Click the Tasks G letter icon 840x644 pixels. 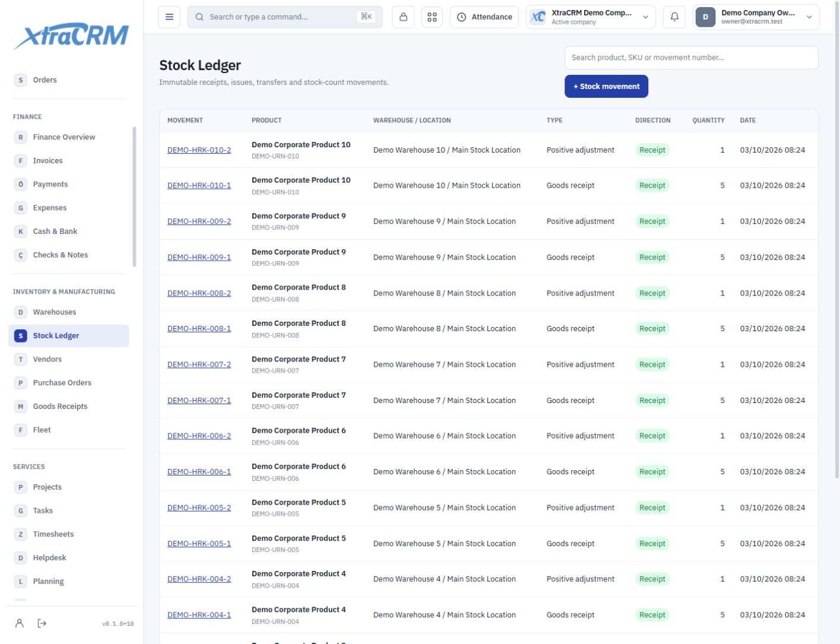[x=21, y=510]
